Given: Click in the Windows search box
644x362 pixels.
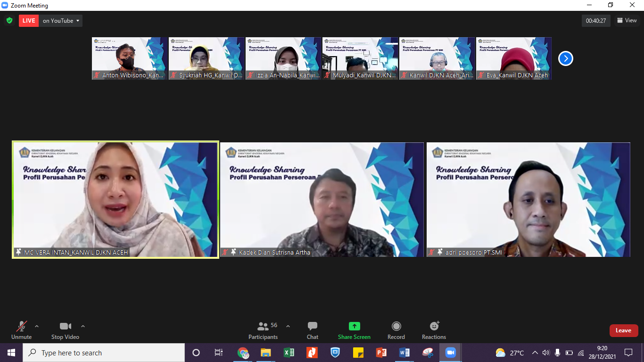Looking at the screenshot, I should [x=104, y=353].
